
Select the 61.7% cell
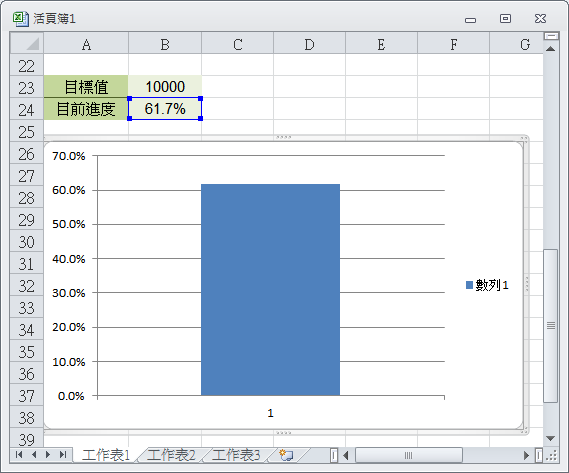point(165,109)
